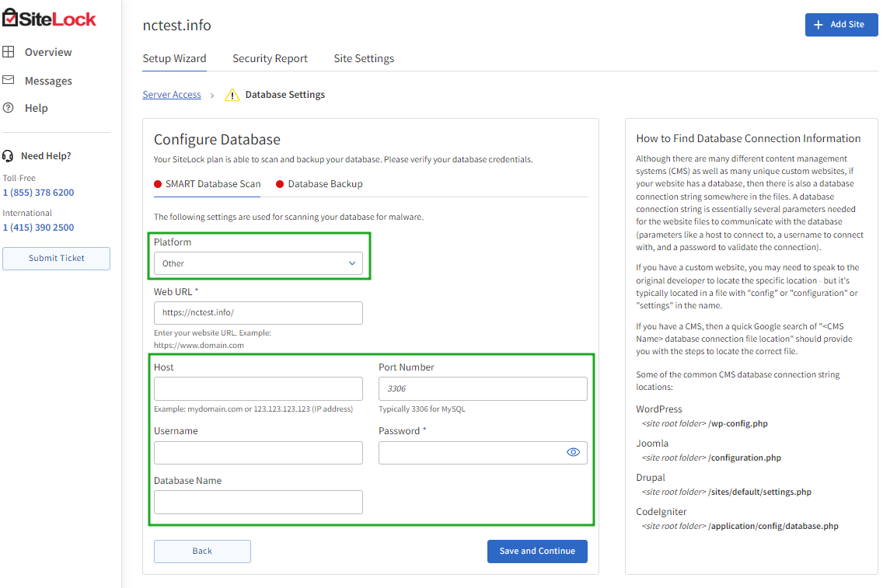The image size is (883, 588).
Task: Click the Joomla label in help panel
Action: click(x=652, y=444)
